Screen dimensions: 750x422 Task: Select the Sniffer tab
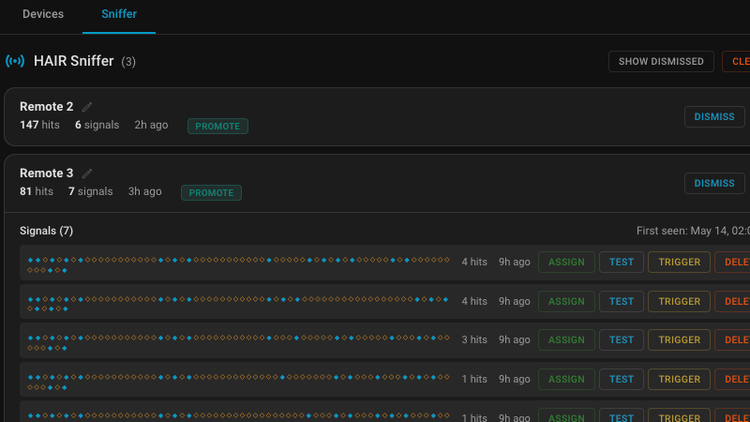(119, 14)
